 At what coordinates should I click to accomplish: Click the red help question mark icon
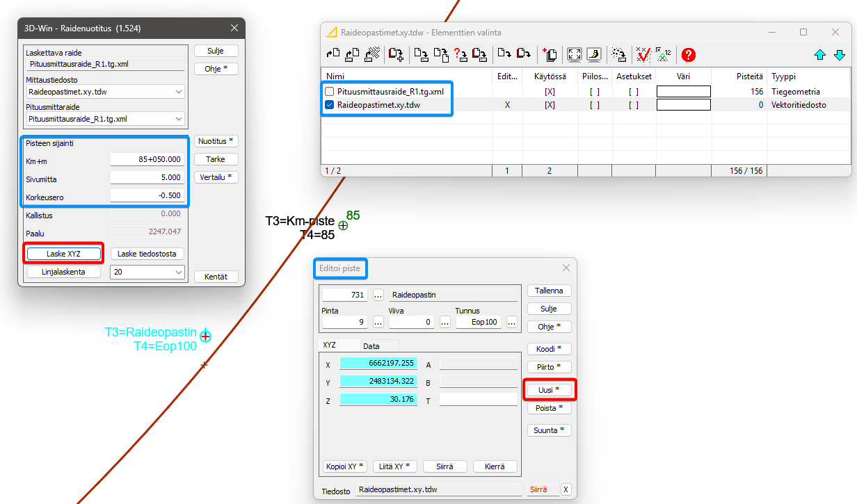click(688, 54)
